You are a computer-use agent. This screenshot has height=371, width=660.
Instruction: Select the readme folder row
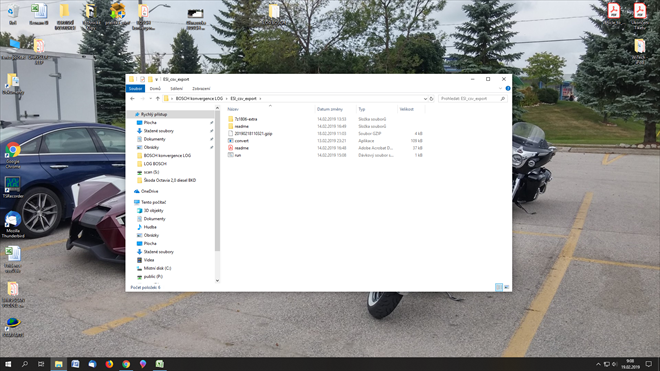[x=325, y=126]
